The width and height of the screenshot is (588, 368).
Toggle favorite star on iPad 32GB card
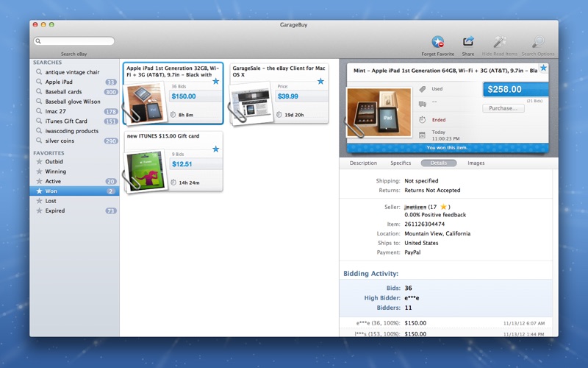pyautogui.click(x=215, y=81)
